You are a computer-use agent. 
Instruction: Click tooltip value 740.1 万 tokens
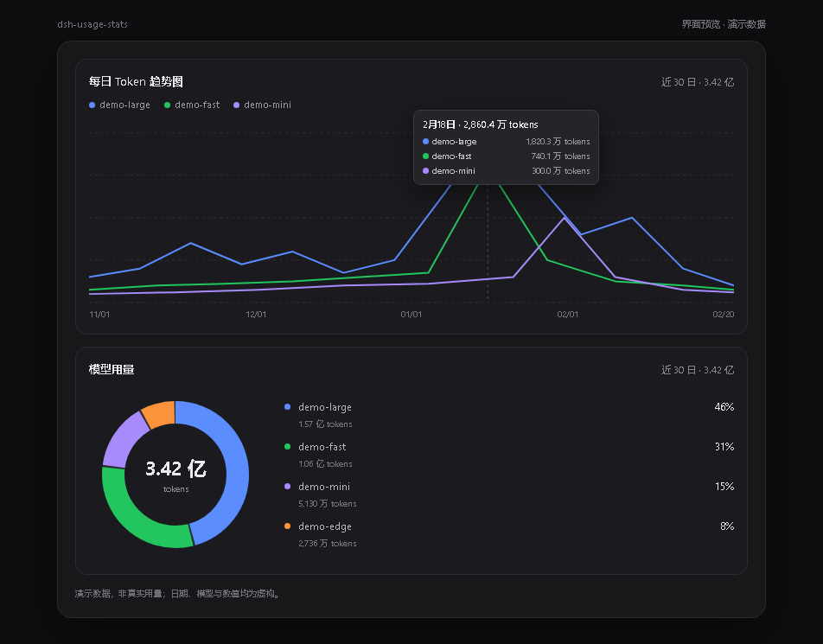click(x=560, y=156)
